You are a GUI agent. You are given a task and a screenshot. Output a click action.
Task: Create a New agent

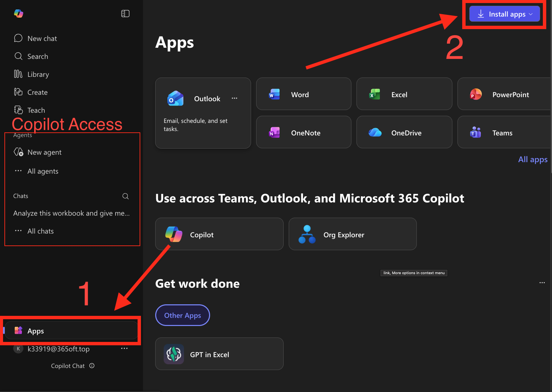pos(44,152)
